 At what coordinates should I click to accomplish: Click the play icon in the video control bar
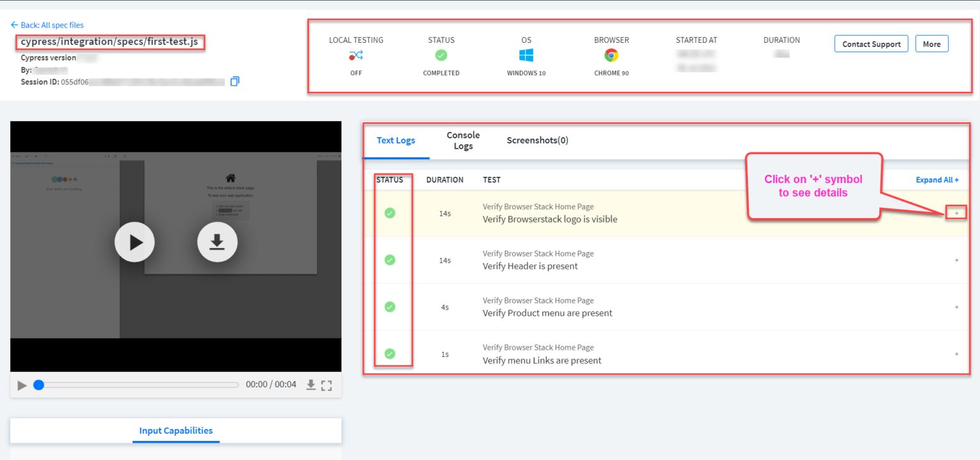[22, 385]
